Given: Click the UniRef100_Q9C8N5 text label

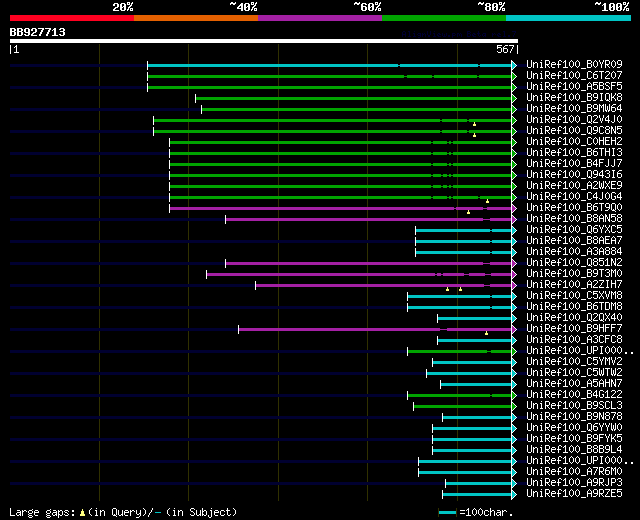Looking at the screenshot, I should tap(574, 131).
